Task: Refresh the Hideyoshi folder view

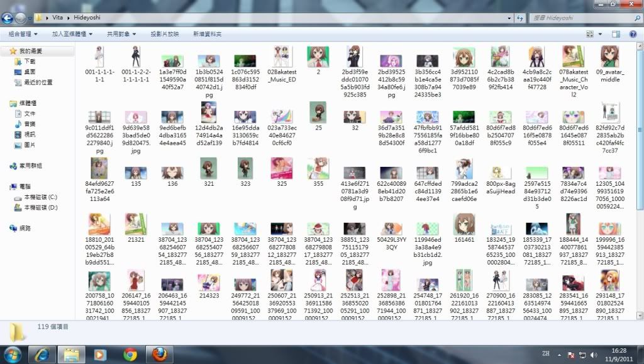Action: coord(520,18)
